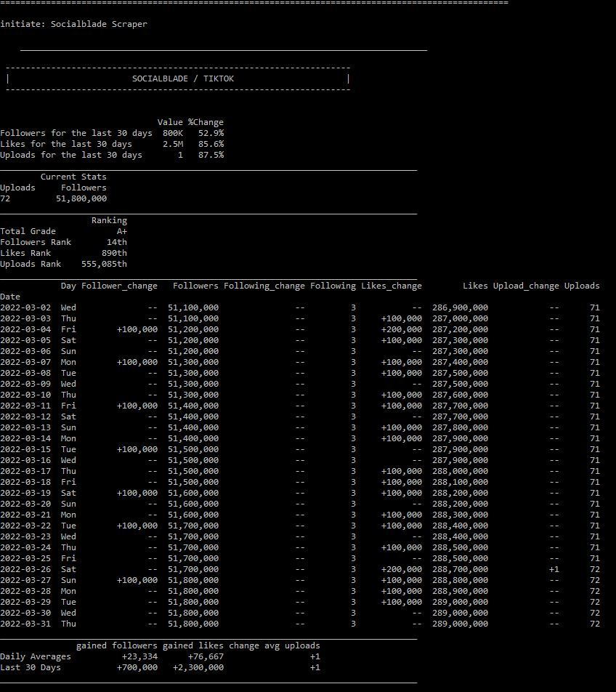The height and width of the screenshot is (692, 616).
Task: Click the 'Ranking' heading
Action: click(x=110, y=220)
